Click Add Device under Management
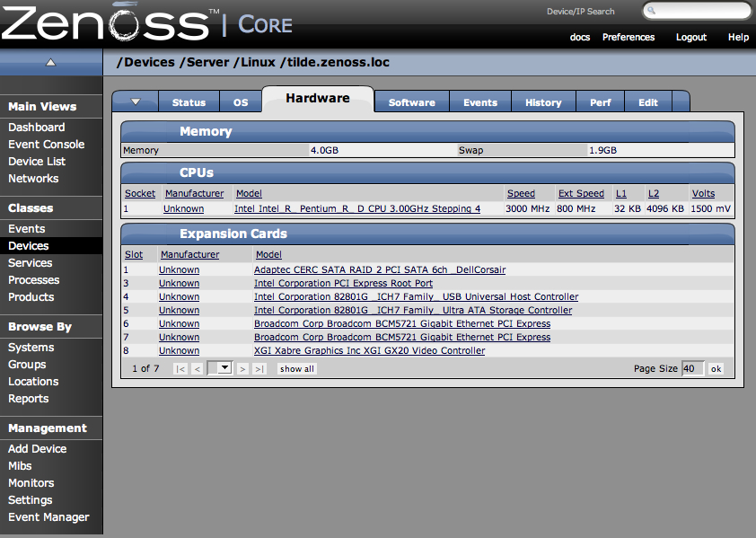Viewport: 756px width, 538px height. (x=37, y=449)
